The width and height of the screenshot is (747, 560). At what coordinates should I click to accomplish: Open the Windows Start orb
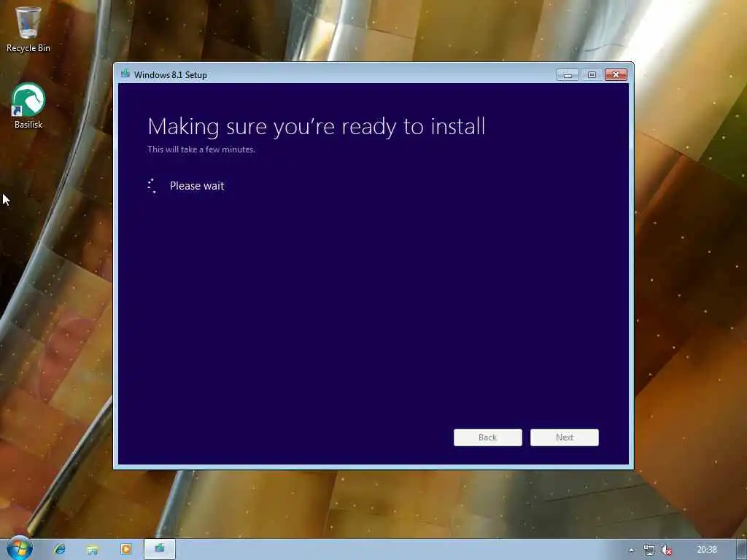point(20,548)
